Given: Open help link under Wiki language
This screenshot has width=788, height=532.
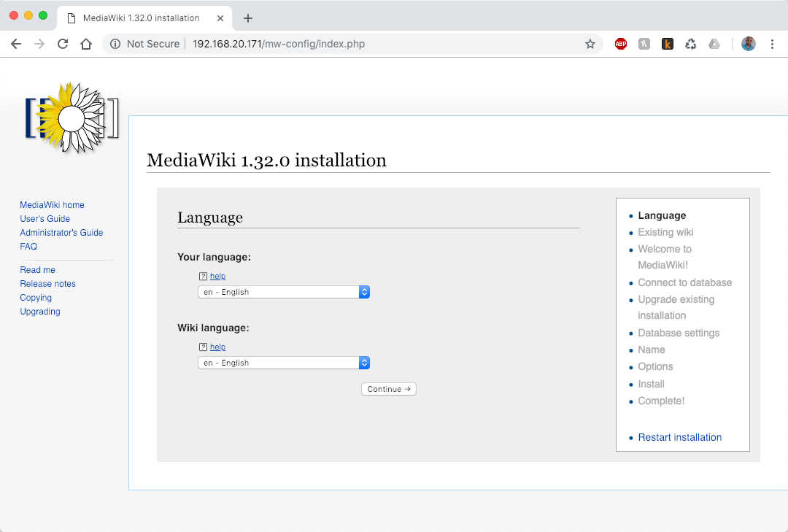Looking at the screenshot, I should [217, 347].
